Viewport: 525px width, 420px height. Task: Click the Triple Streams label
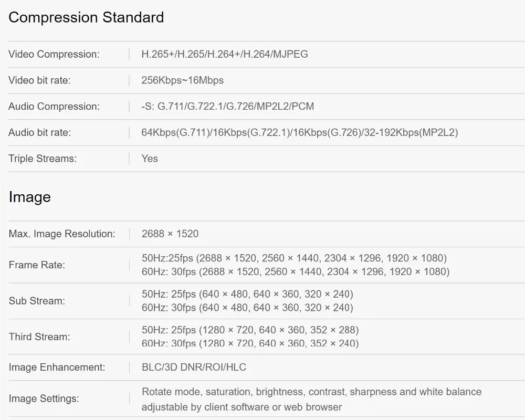(43, 159)
